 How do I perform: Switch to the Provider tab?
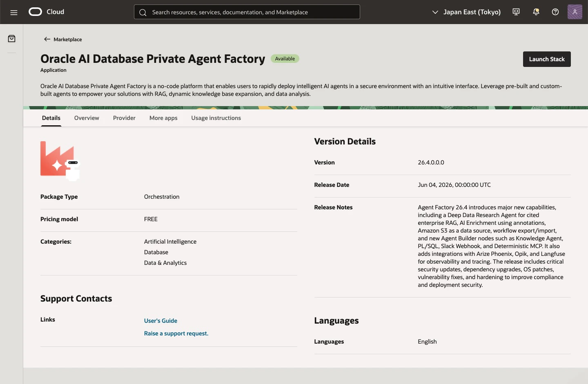[124, 118]
